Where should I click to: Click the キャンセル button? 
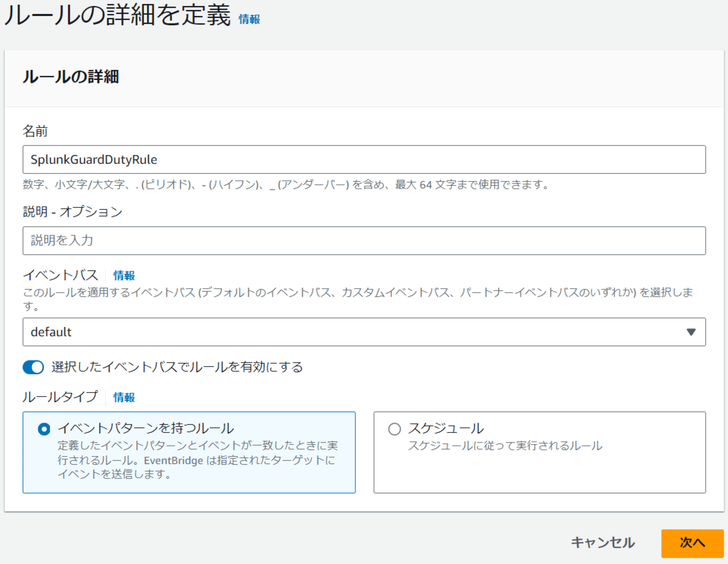[x=602, y=543]
